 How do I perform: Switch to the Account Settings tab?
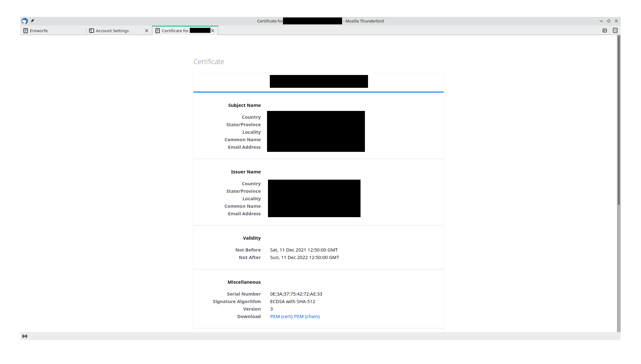click(112, 31)
